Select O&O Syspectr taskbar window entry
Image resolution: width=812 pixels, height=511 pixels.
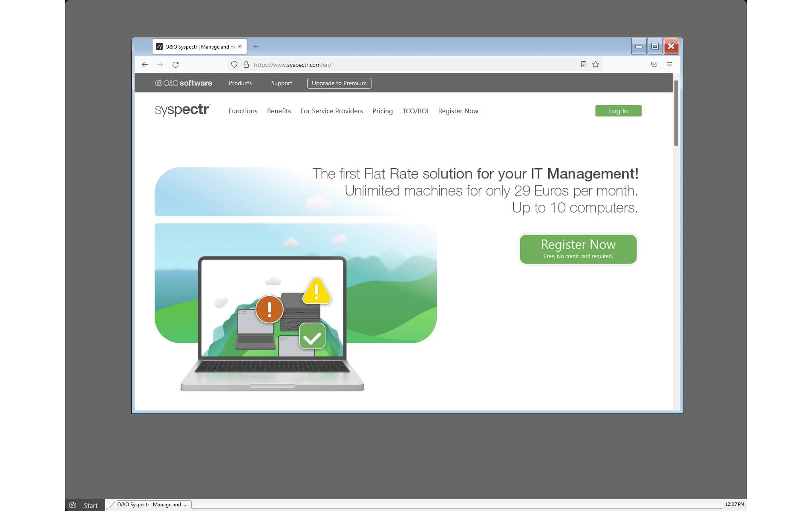point(151,505)
